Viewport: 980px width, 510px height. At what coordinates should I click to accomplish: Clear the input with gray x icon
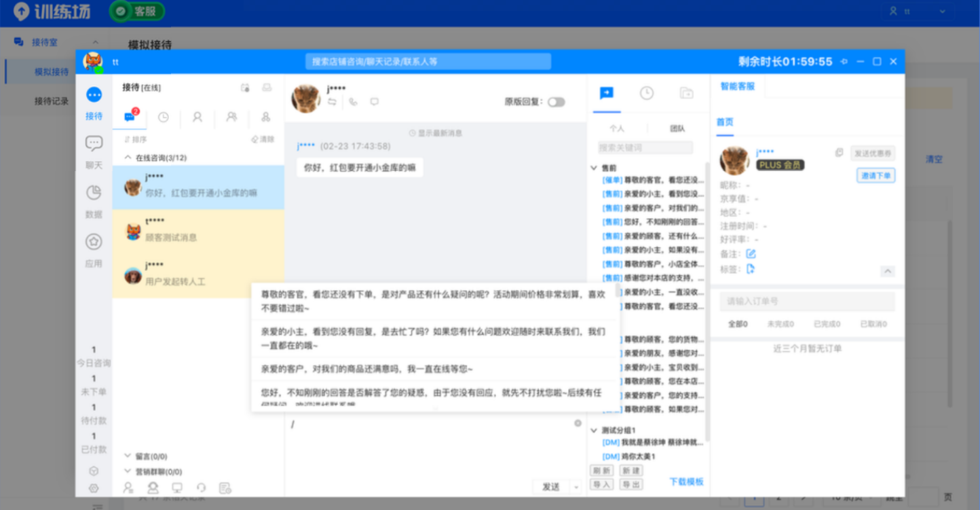coord(578,423)
